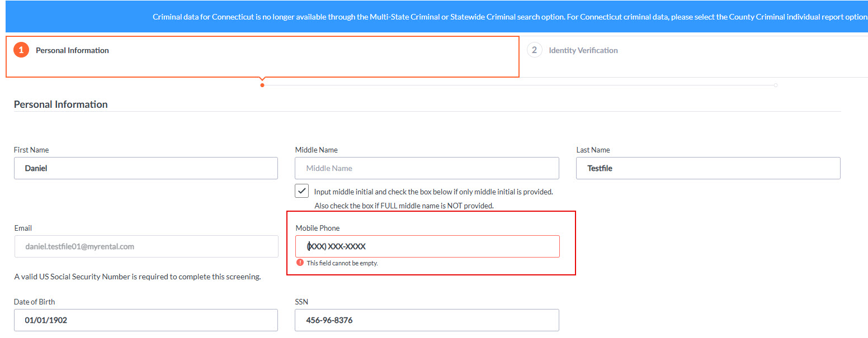
Task: Click the "Mobile Phone" field label
Action: point(318,228)
